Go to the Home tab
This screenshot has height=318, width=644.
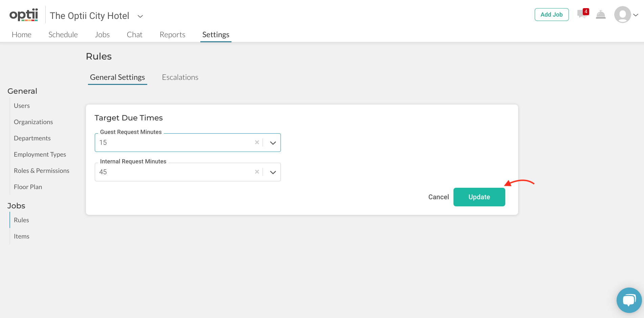tap(22, 35)
